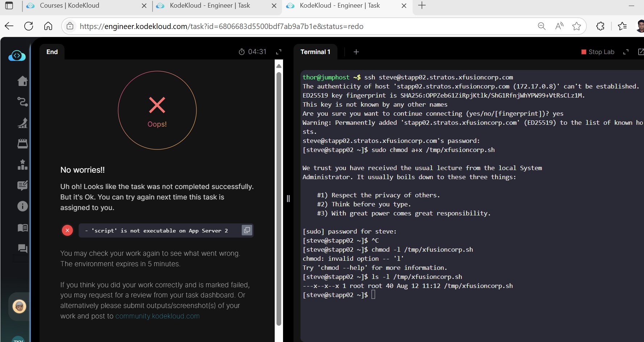Expand the task panel to fullscreen
The height and width of the screenshot is (342, 644).
[279, 52]
